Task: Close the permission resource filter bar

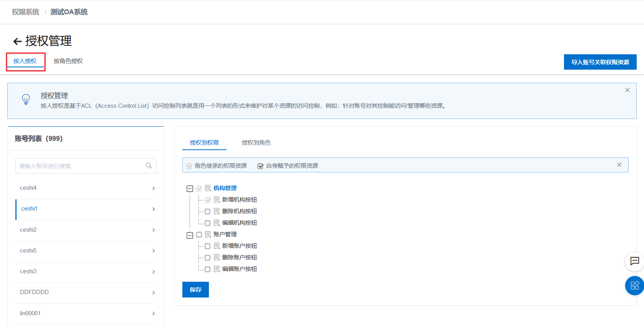Action: (619, 165)
